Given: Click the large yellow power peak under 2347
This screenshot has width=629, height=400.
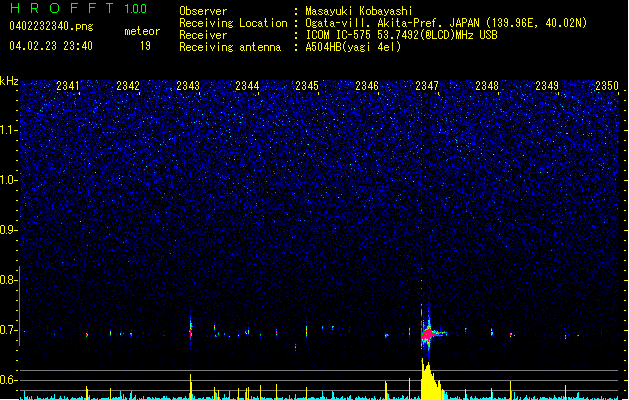Looking at the screenshot, I should [430, 381].
